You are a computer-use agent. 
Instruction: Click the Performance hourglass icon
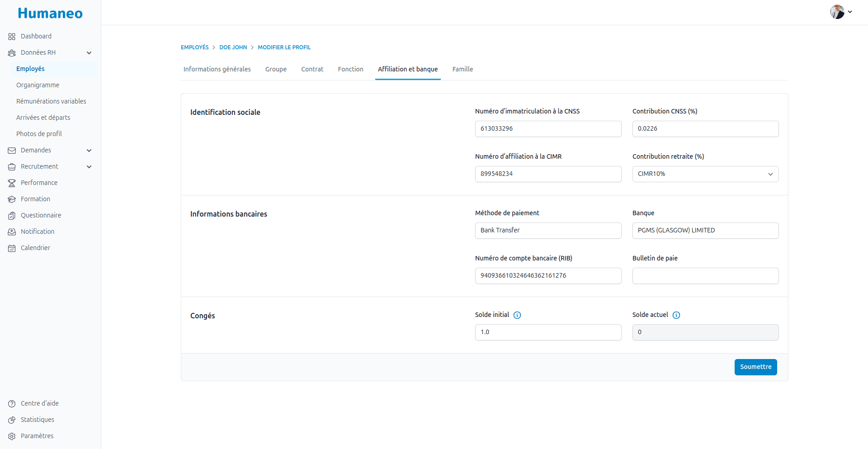[x=12, y=183]
